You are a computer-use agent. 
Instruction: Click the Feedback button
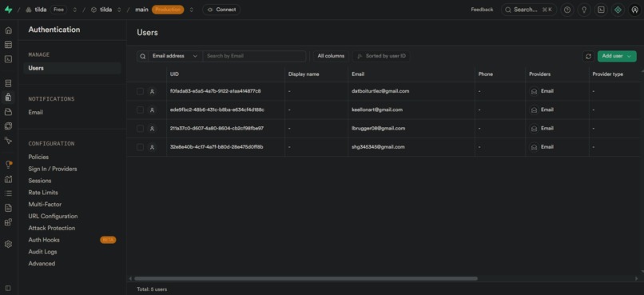point(482,10)
